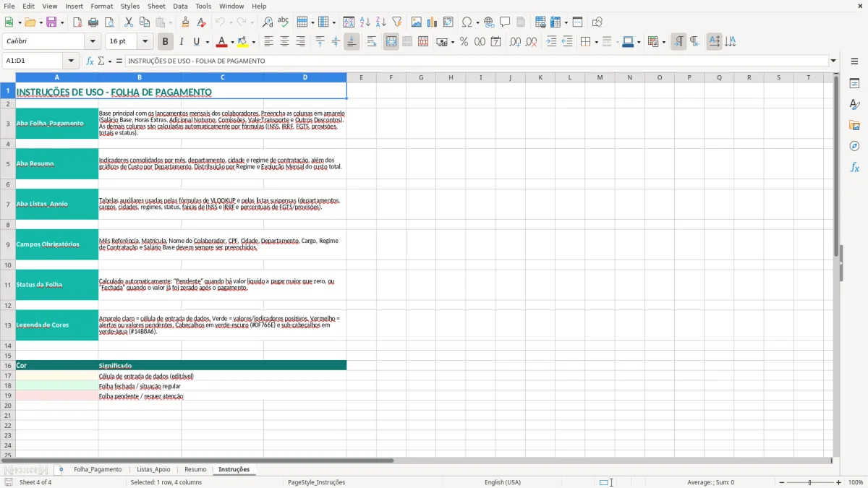Open the font size dropdown
Screen dimensions: 868x488
[145, 42]
